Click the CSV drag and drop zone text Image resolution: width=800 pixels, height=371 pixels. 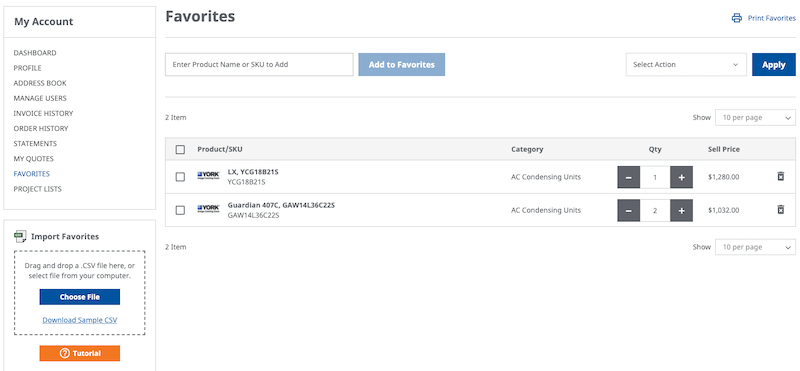coord(80,271)
